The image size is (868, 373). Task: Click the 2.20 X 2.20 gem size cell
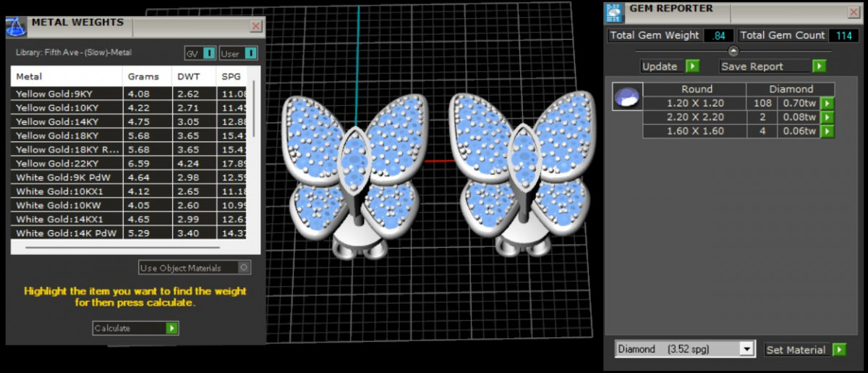(x=695, y=117)
